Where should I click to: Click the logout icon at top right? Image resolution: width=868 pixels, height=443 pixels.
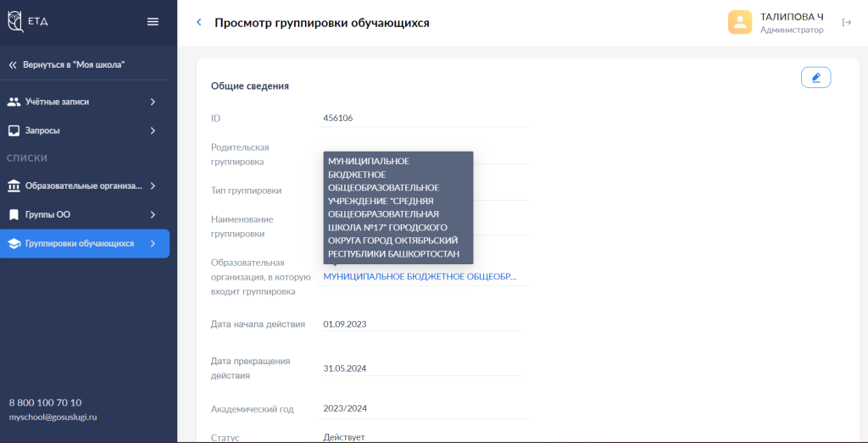tap(847, 22)
